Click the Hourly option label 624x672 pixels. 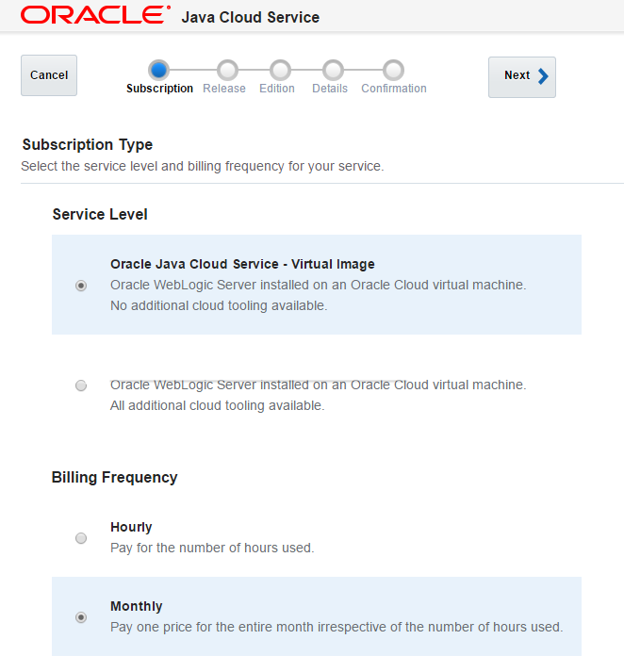click(131, 527)
